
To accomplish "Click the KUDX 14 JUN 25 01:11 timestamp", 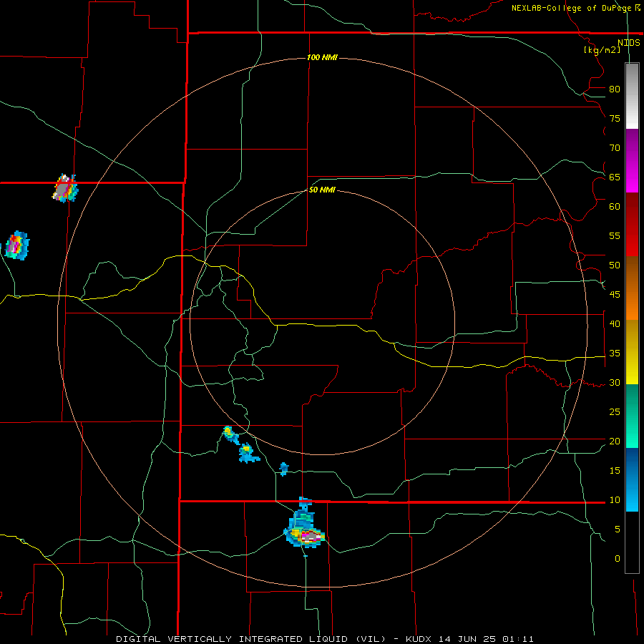I will point(469,639).
